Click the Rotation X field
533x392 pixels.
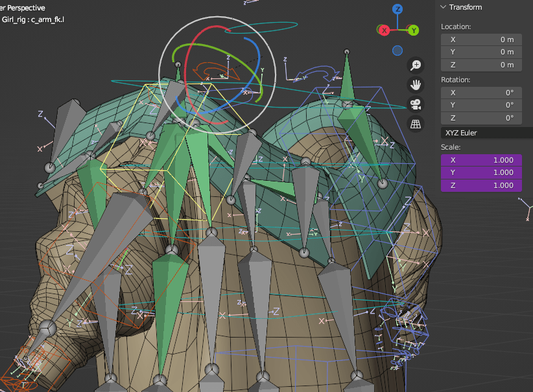(x=481, y=93)
